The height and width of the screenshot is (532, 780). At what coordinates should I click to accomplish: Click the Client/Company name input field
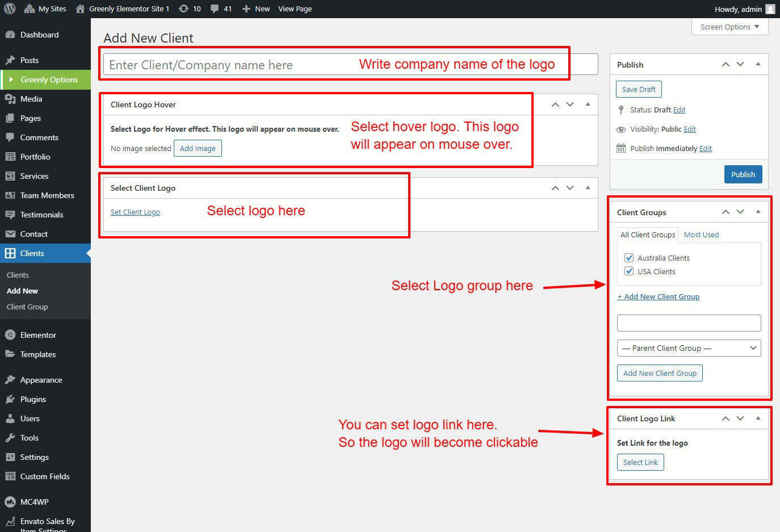click(227, 65)
